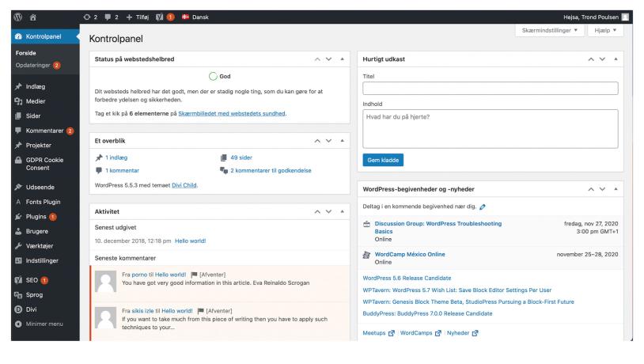
Task: Open Meetups external link
Action: (x=378, y=333)
